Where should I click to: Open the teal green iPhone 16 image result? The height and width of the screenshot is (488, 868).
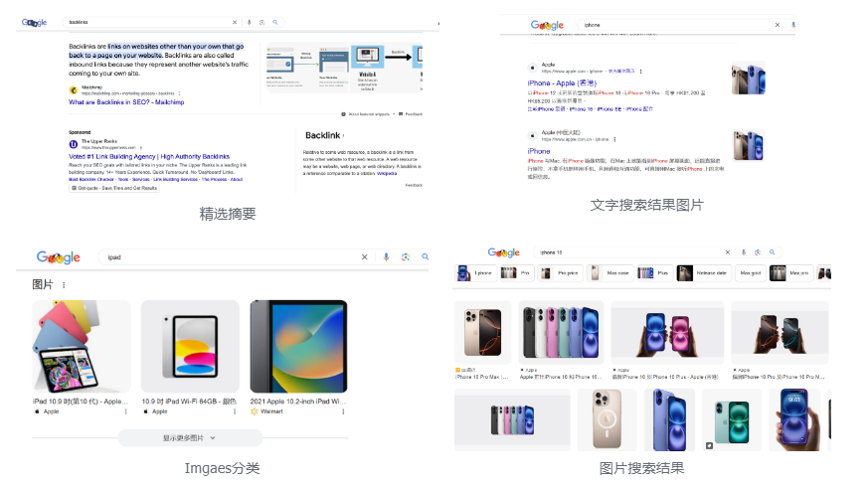732,419
